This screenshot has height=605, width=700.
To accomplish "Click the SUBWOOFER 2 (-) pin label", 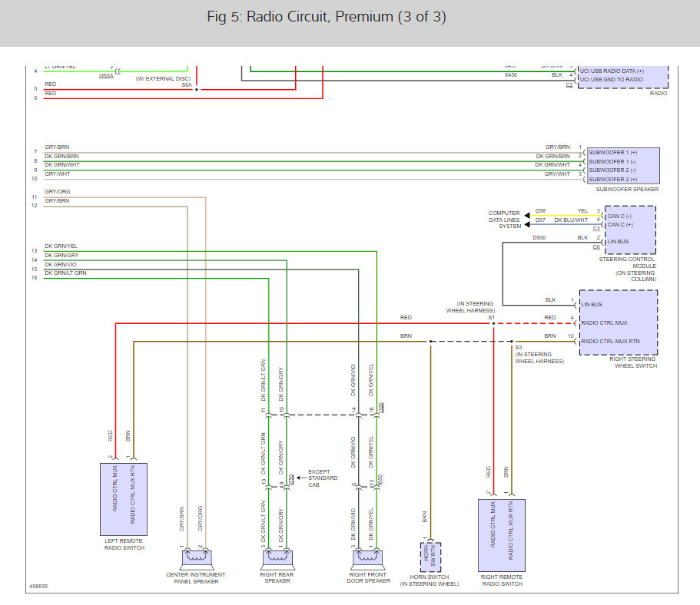I will tap(612, 170).
